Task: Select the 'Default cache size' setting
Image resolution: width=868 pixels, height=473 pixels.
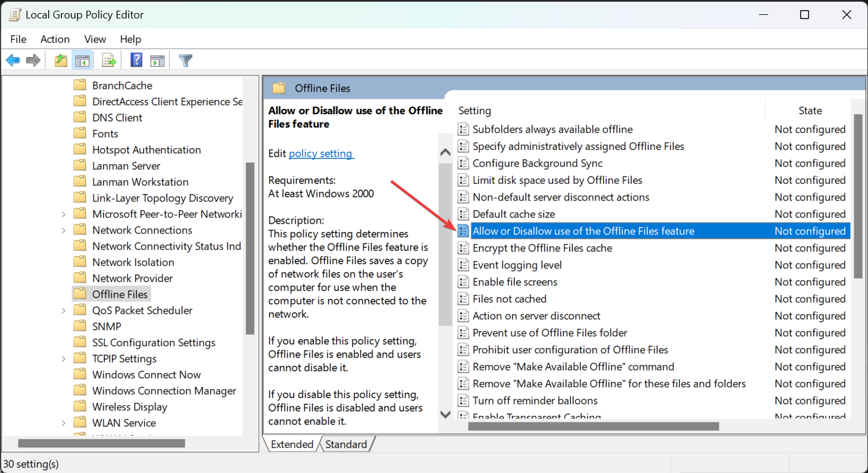Action: tap(513, 214)
